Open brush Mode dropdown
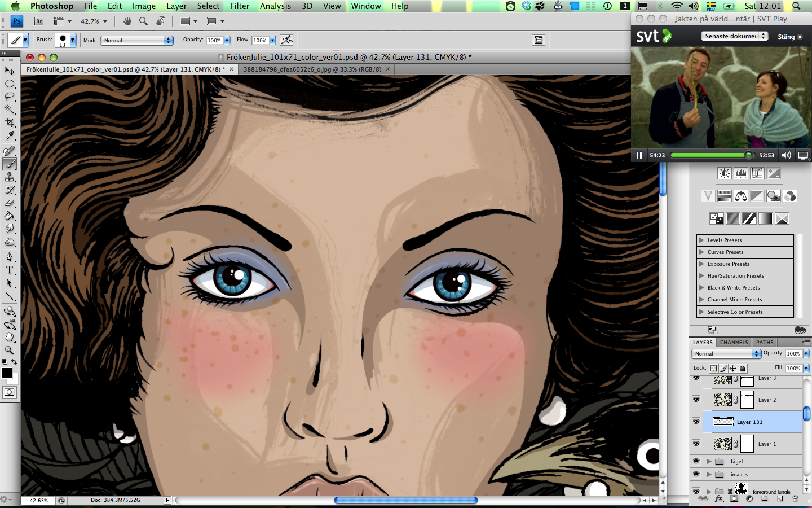 137,40
